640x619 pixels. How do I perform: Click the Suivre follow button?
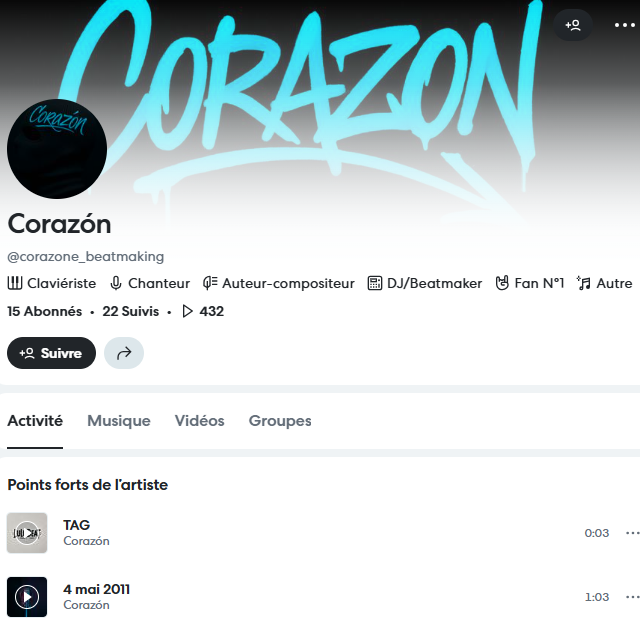click(51, 353)
